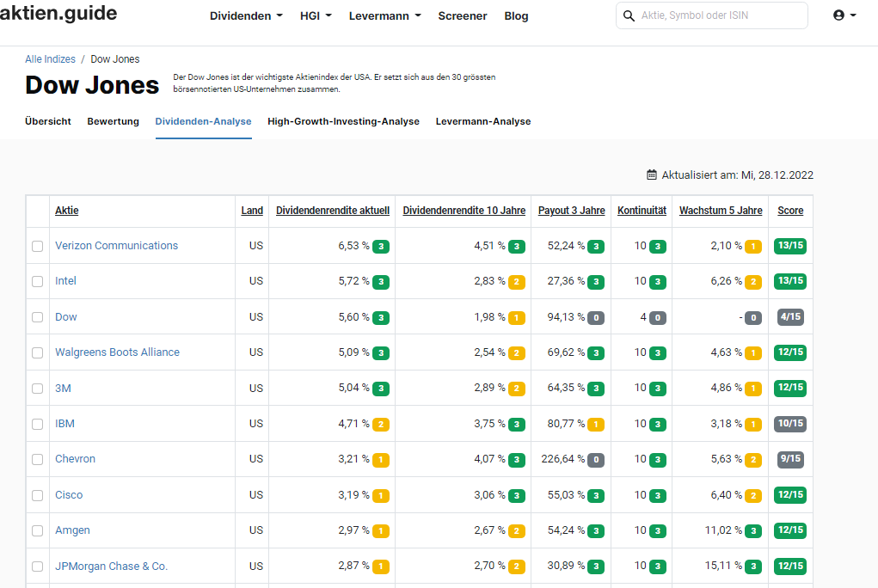Tick the Intel row checkbox

coord(38,281)
